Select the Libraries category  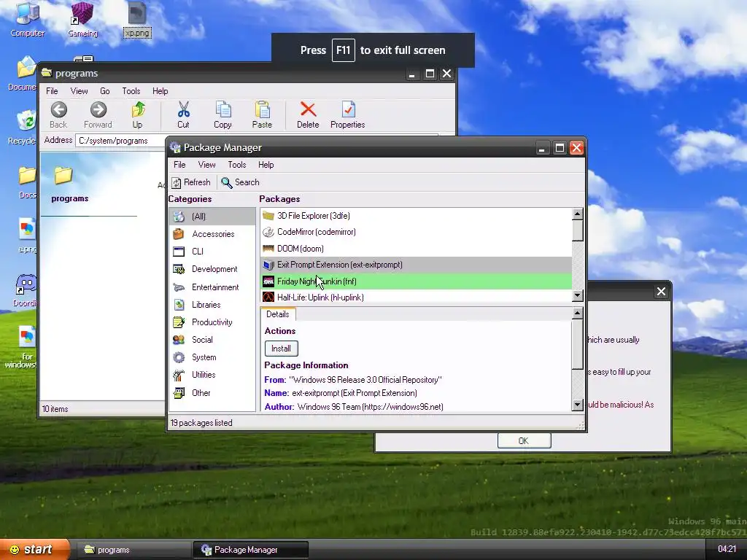click(212, 305)
